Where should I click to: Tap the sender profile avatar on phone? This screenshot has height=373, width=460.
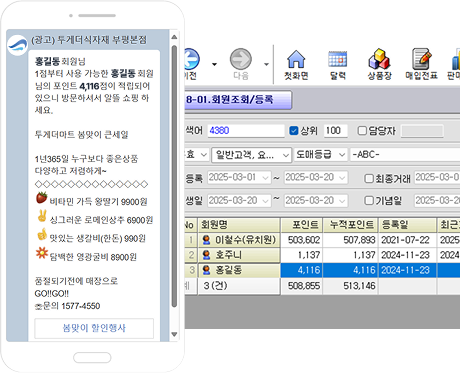pos(17,46)
